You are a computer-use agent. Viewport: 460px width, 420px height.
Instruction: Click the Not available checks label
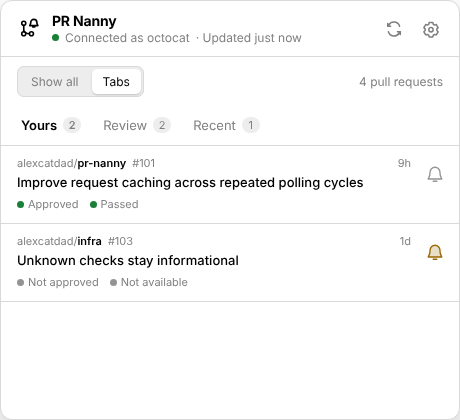click(154, 282)
